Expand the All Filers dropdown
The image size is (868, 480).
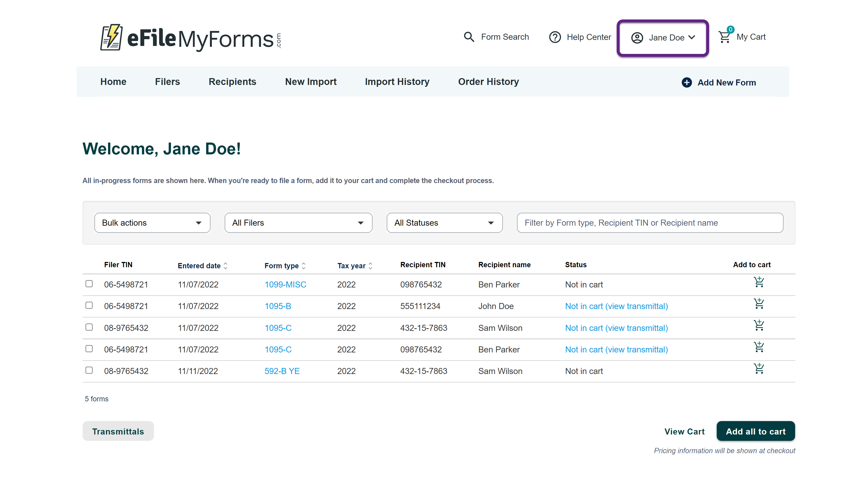coord(298,223)
